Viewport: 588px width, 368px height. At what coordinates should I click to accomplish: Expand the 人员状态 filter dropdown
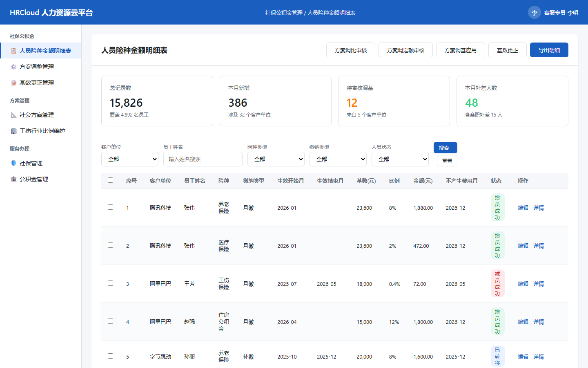coord(400,159)
